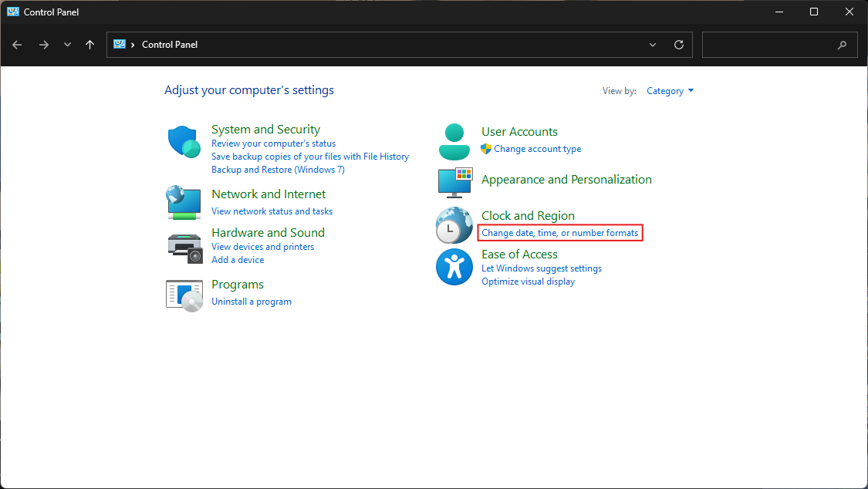Expand the address bar history dropdown
The image size is (868, 489).
click(653, 45)
